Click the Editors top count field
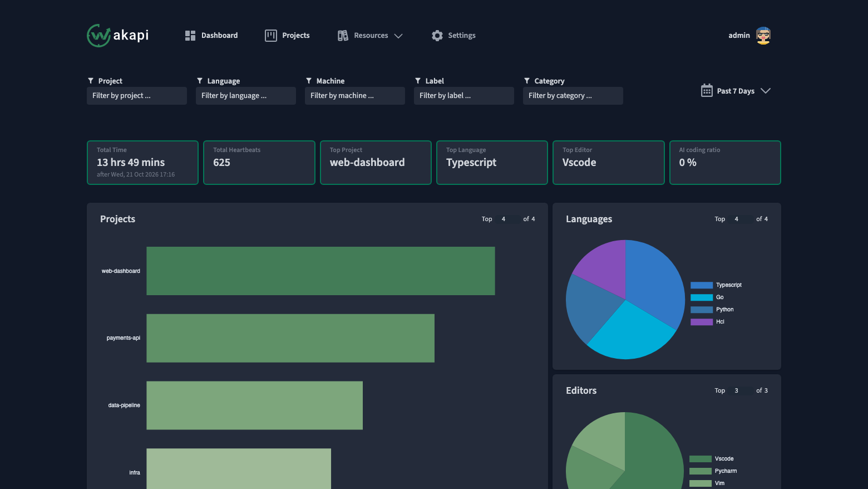868x489 pixels. point(741,391)
